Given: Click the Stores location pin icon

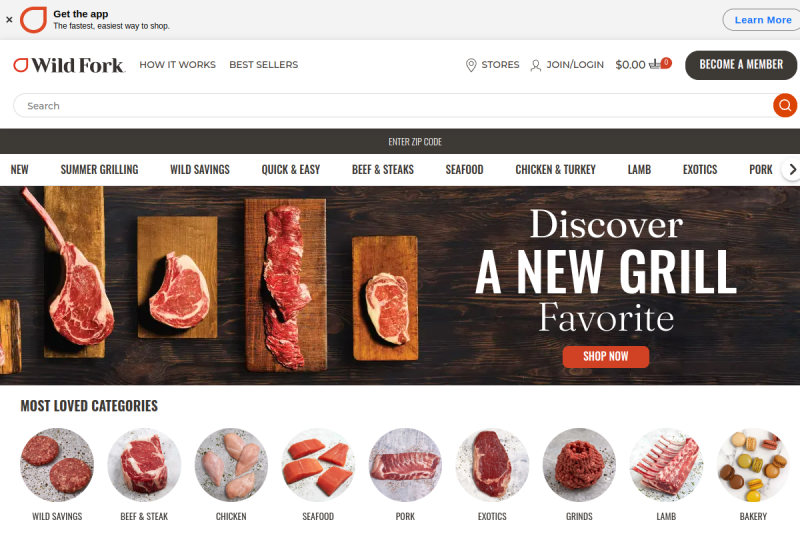Looking at the screenshot, I should pyautogui.click(x=471, y=65).
